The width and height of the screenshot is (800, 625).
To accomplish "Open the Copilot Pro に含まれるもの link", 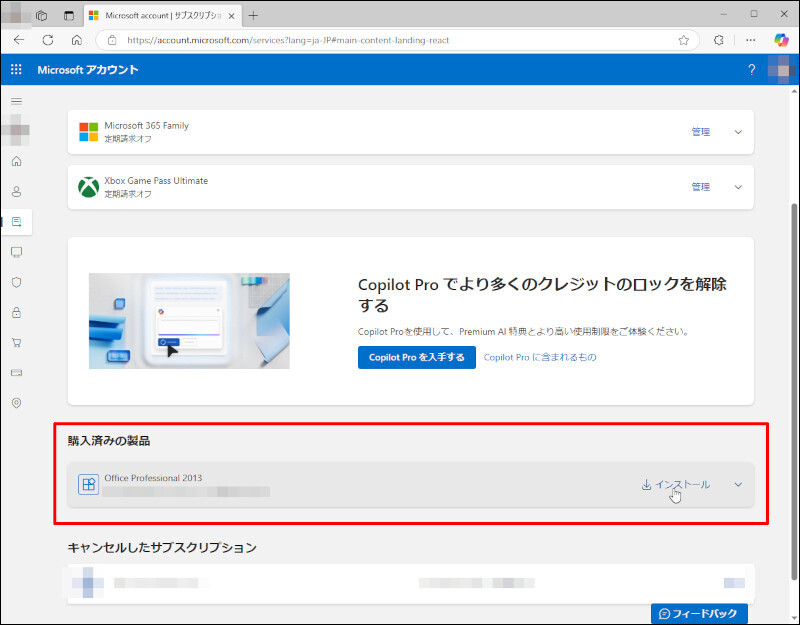I will (540, 357).
